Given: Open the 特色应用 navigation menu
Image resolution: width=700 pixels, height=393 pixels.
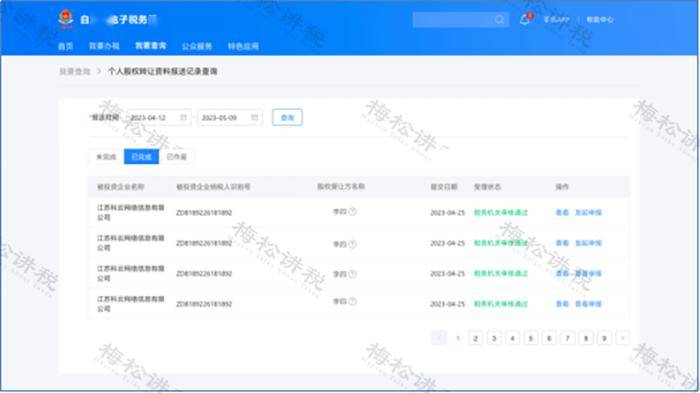Looking at the screenshot, I should point(243,46).
